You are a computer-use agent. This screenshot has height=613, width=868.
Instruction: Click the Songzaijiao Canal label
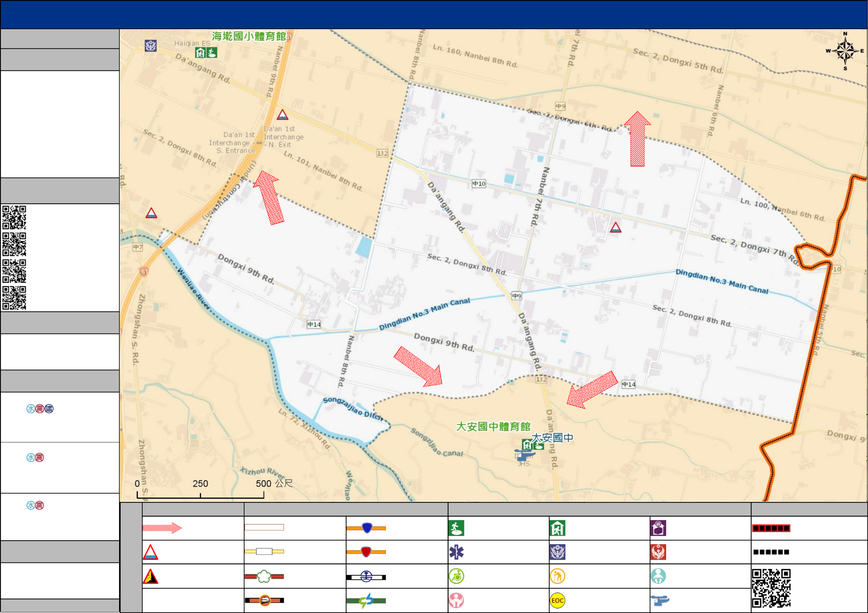point(437,442)
